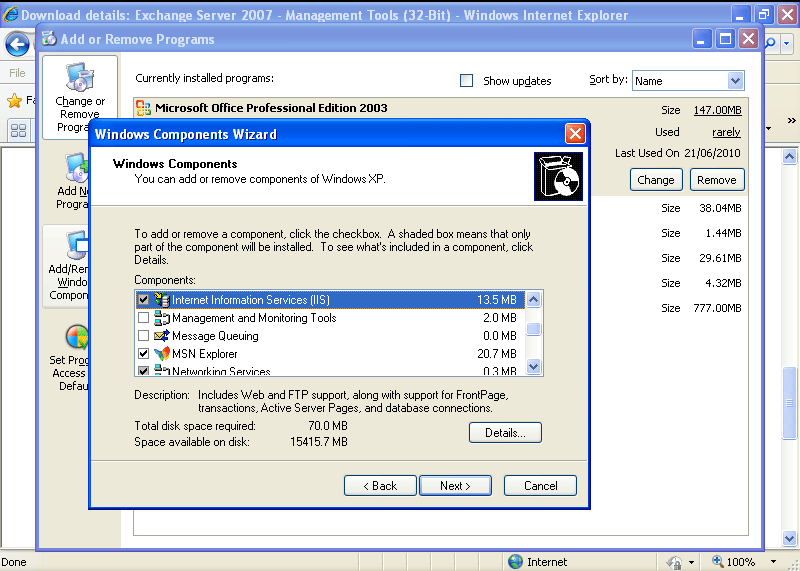Click the Done status bar text
The image size is (800, 571).
click(x=14, y=562)
